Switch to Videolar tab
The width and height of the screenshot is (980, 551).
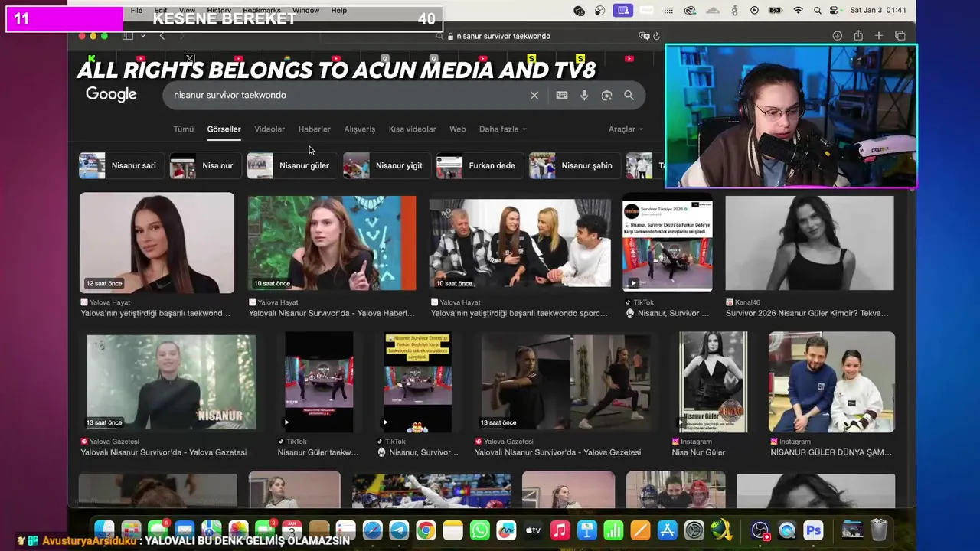269,129
